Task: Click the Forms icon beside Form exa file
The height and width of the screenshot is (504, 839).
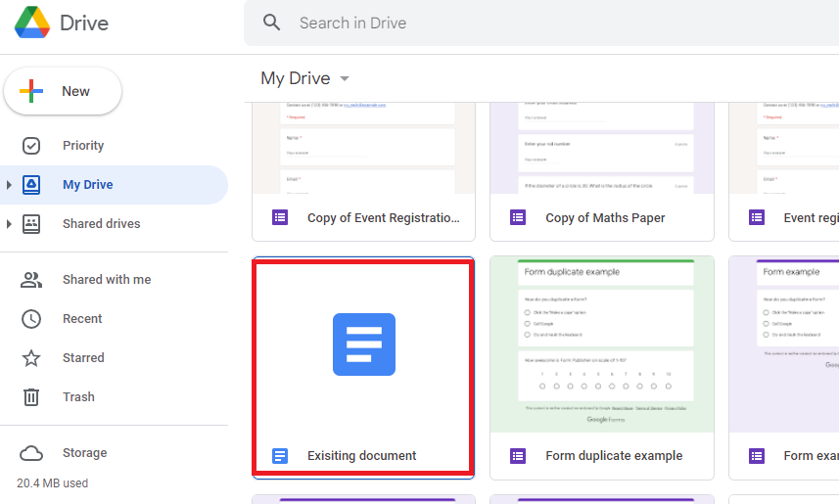Action: point(757,456)
